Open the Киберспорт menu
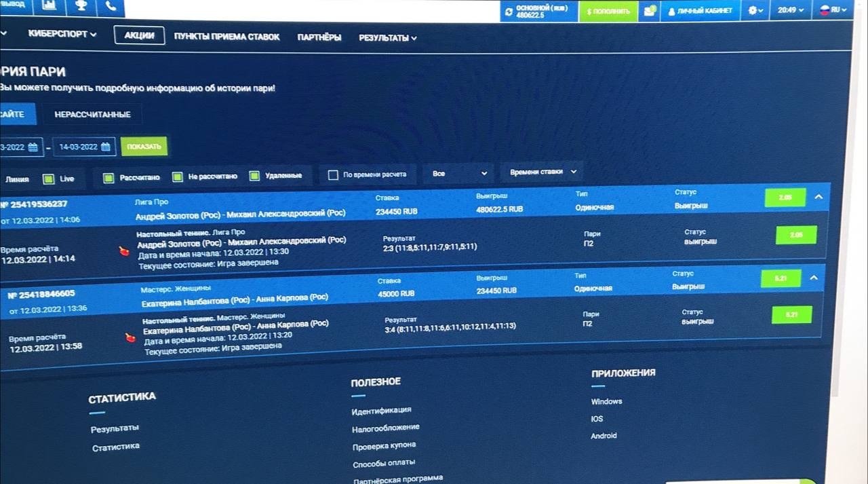 tap(62, 34)
